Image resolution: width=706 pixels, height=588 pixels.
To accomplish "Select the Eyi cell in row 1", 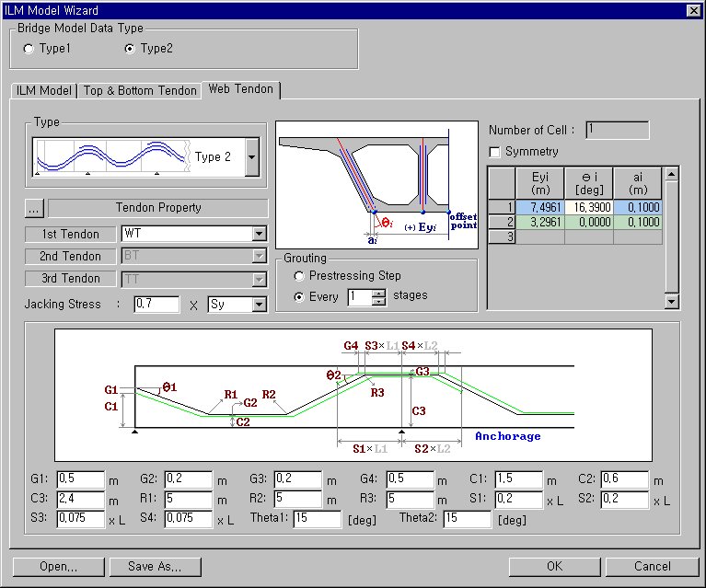I will coord(540,208).
